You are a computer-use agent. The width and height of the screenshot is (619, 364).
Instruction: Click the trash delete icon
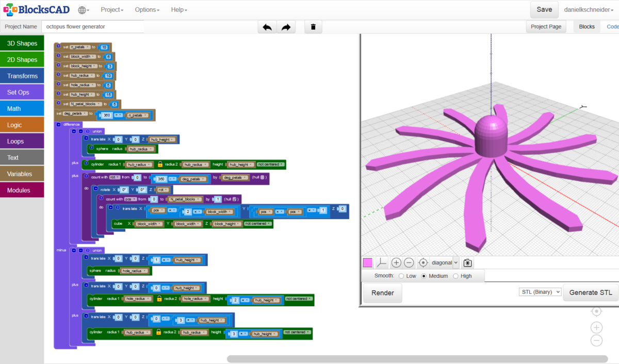coord(313,27)
